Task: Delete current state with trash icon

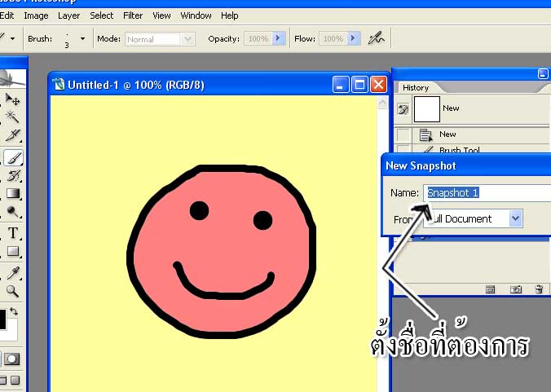Action: click(x=539, y=289)
